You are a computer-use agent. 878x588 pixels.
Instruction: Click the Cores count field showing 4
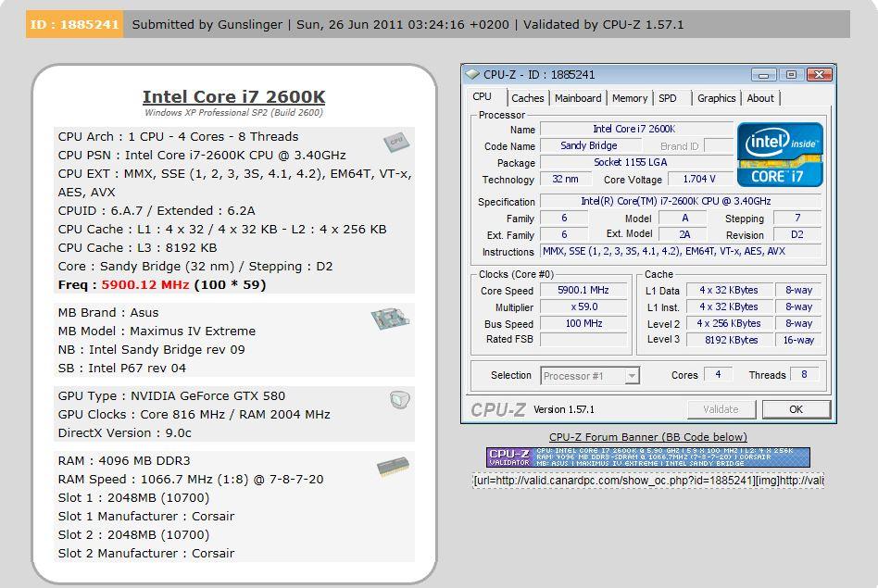coord(718,374)
